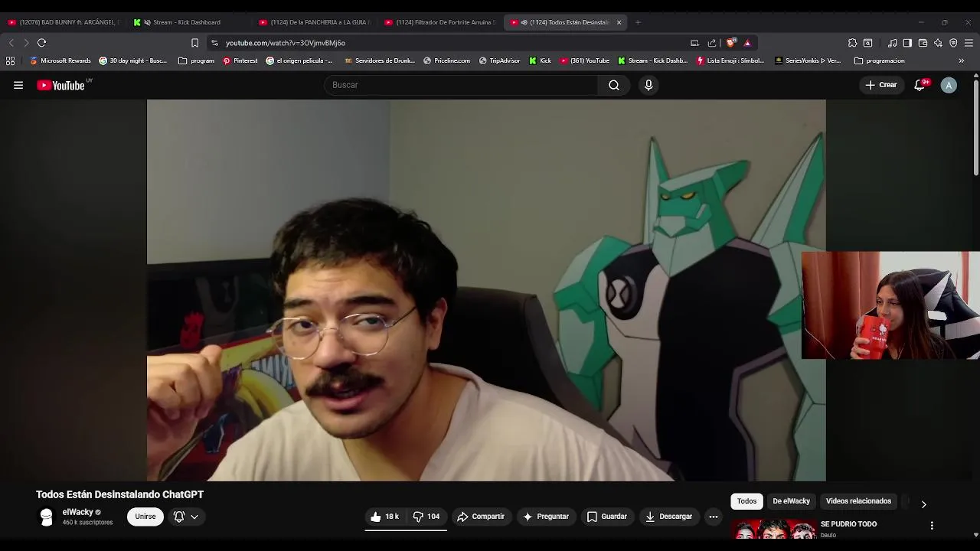Open picture-in-picture screen icon in address bar
The image size is (980, 551).
coord(694,43)
